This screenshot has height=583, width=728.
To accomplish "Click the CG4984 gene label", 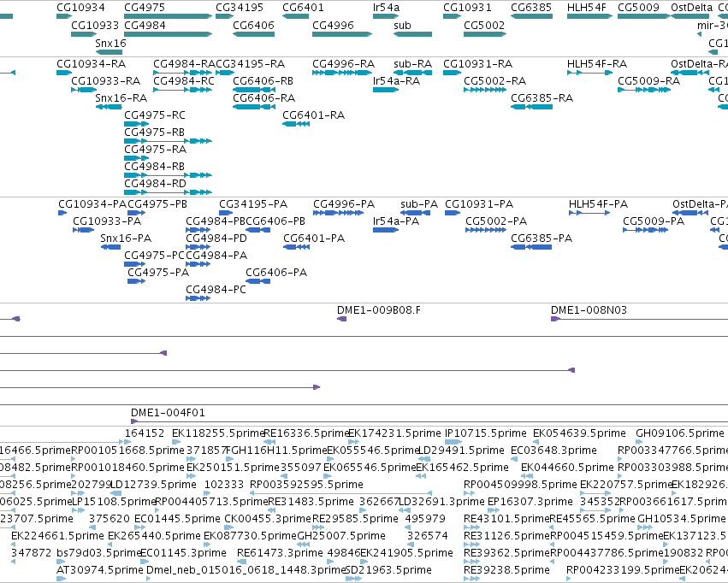I will 145,25.
